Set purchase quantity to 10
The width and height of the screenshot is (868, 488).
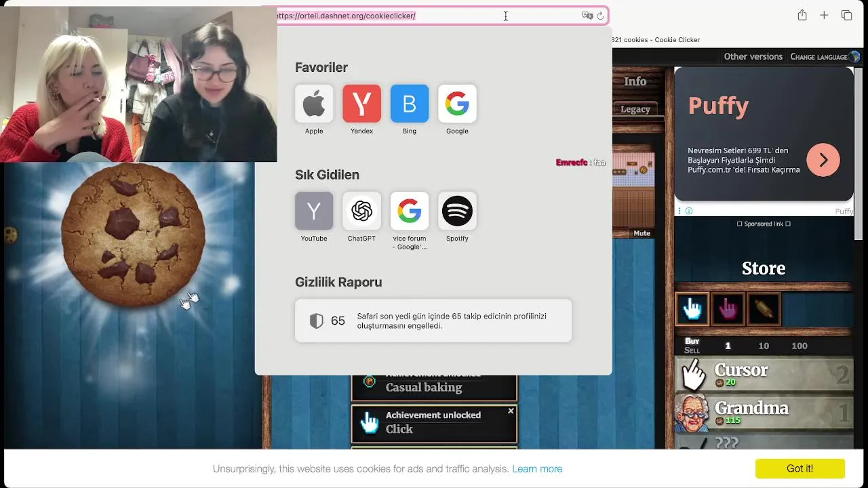tap(764, 346)
